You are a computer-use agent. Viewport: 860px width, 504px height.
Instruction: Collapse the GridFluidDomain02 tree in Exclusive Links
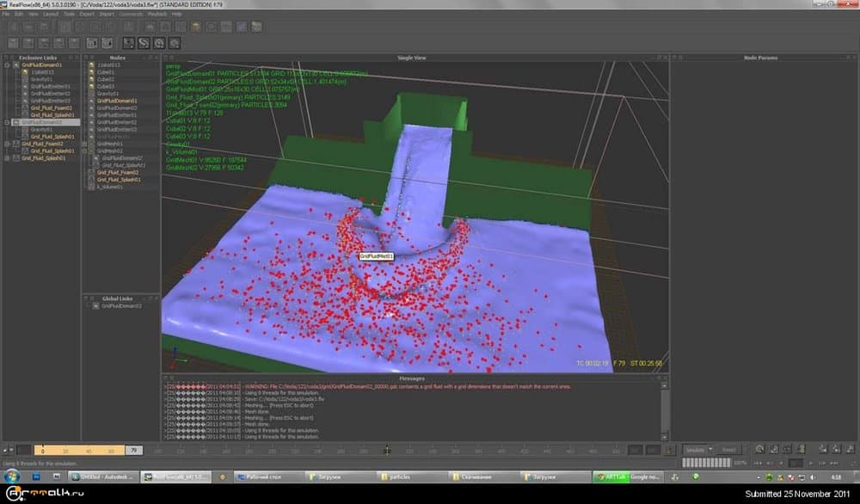[x=7, y=122]
